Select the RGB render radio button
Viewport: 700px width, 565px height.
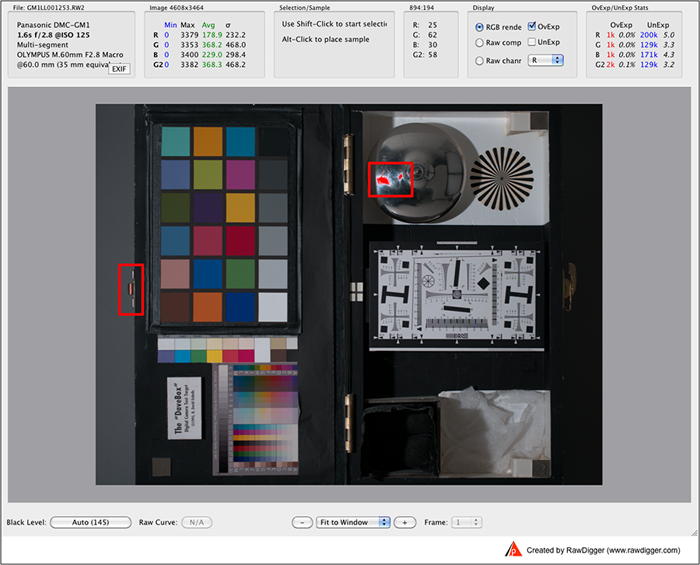(479, 27)
